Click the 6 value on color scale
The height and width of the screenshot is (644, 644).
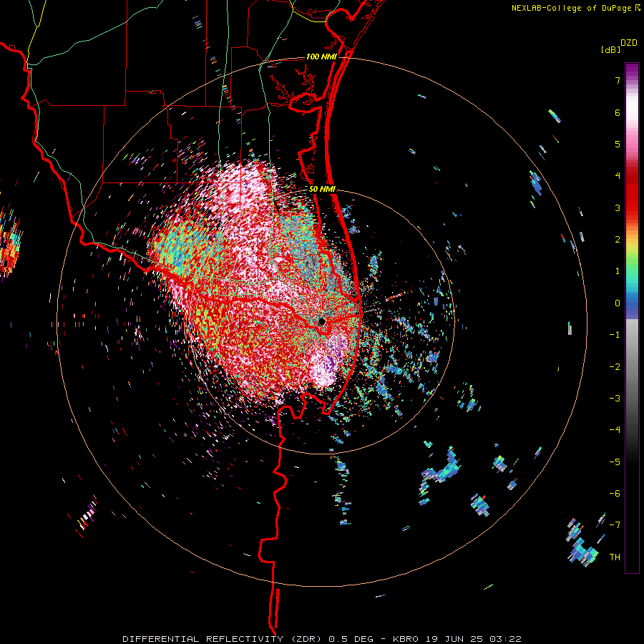[x=618, y=112]
